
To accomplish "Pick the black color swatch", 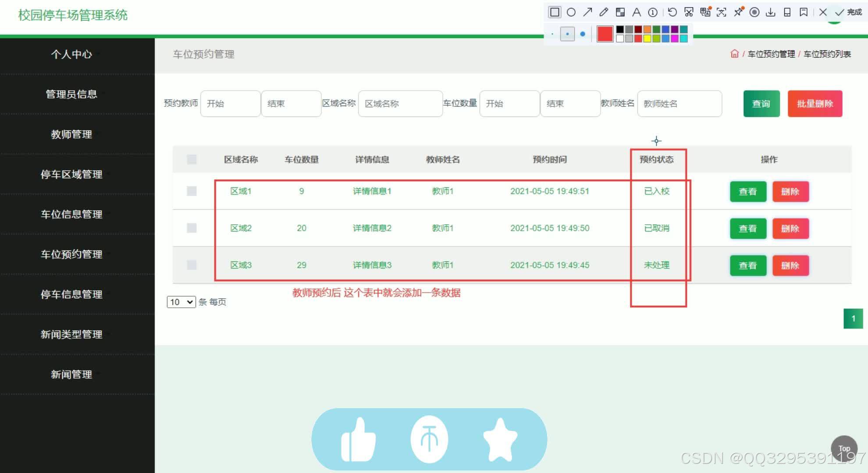I will [x=620, y=29].
